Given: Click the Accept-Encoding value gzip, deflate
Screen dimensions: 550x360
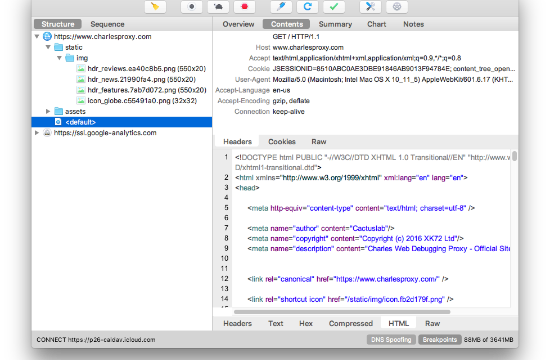Looking at the screenshot, I should pos(291,101).
